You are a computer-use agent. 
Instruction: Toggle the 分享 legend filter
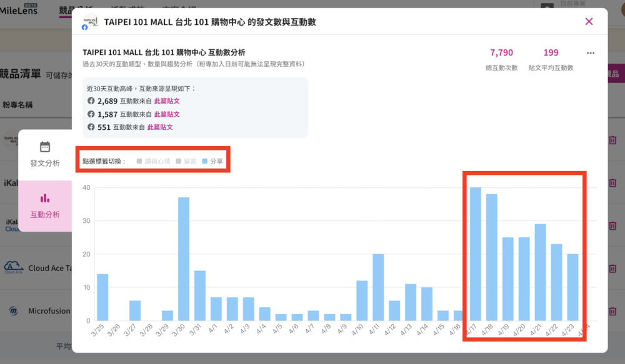[212, 161]
